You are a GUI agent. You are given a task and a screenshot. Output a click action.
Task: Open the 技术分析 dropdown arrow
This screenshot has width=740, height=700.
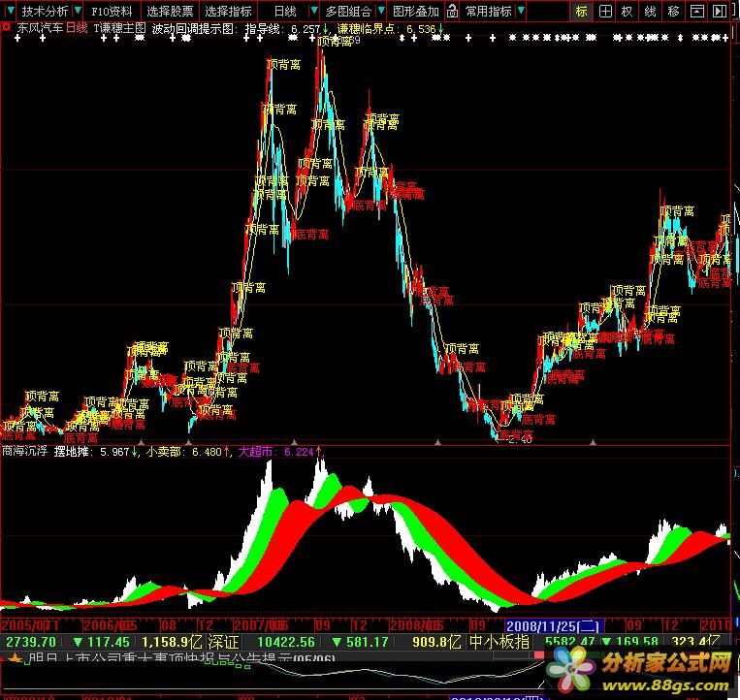[x=77, y=12]
